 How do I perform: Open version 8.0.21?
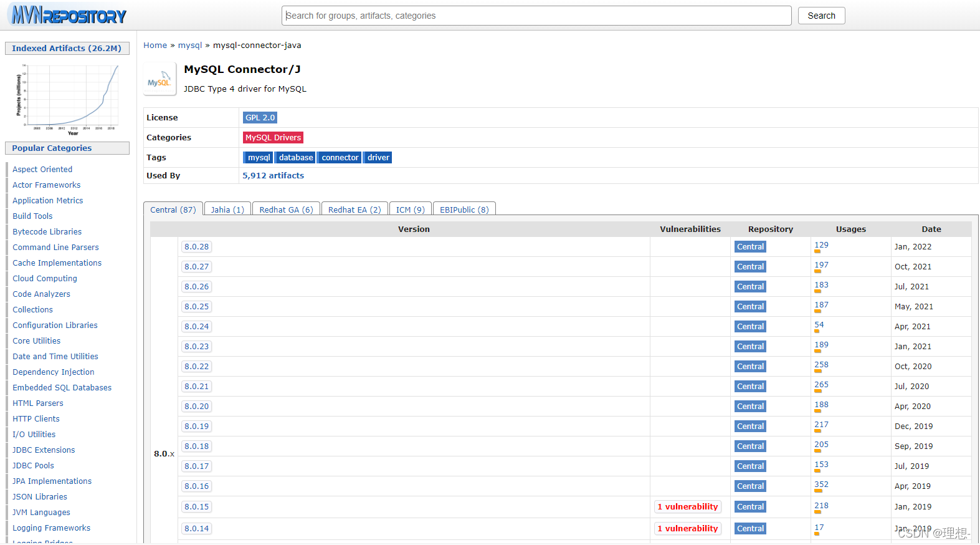point(196,387)
